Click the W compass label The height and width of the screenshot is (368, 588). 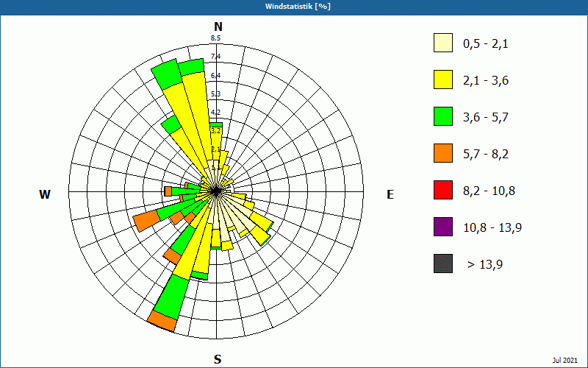pos(45,194)
